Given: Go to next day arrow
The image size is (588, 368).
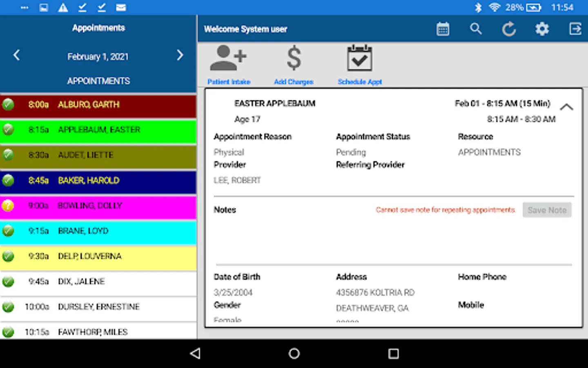Looking at the screenshot, I should tap(180, 55).
